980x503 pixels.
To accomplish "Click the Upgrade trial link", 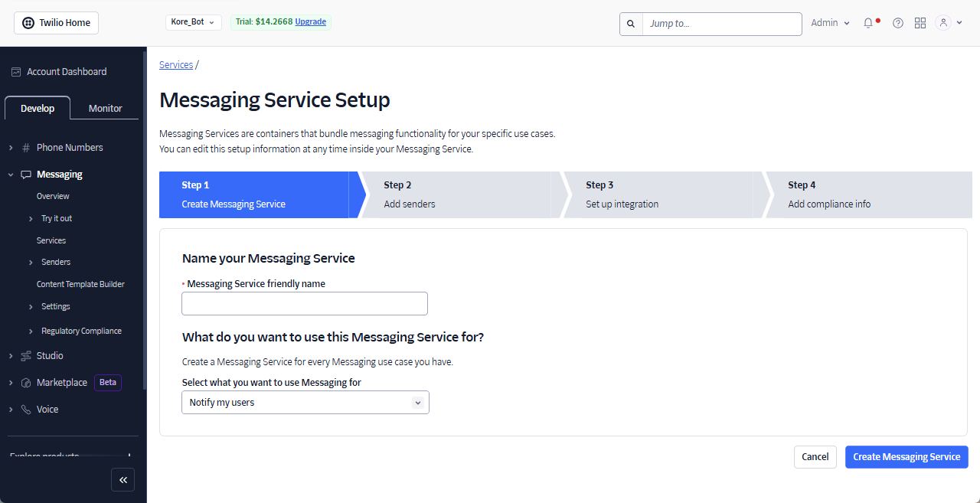I will pos(310,22).
